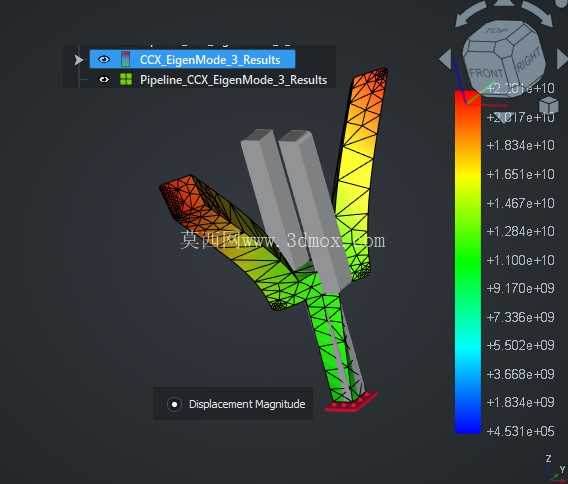Click FRONT face of navigation cube
Screen dimensions: 568x484
click(485, 74)
